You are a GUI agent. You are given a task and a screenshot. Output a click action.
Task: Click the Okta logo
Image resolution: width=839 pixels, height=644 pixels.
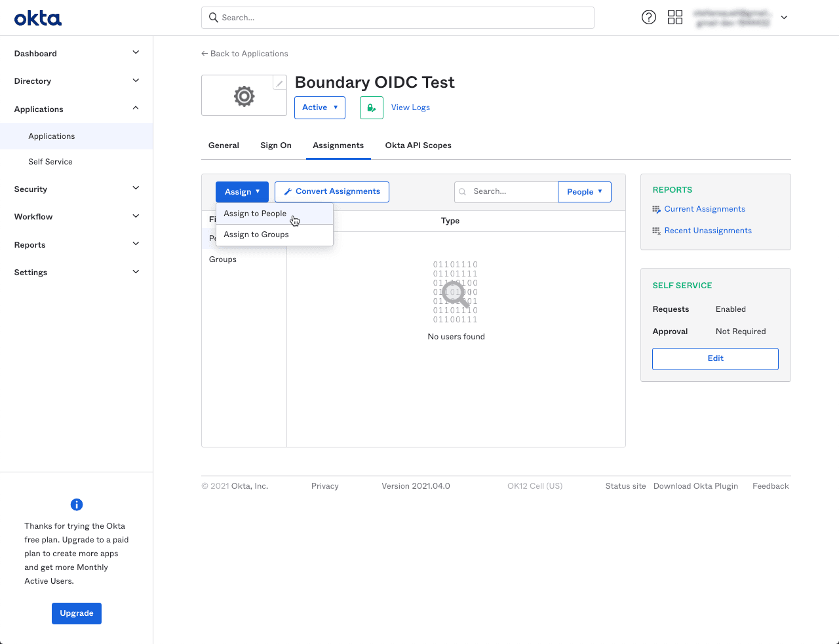[38, 18]
